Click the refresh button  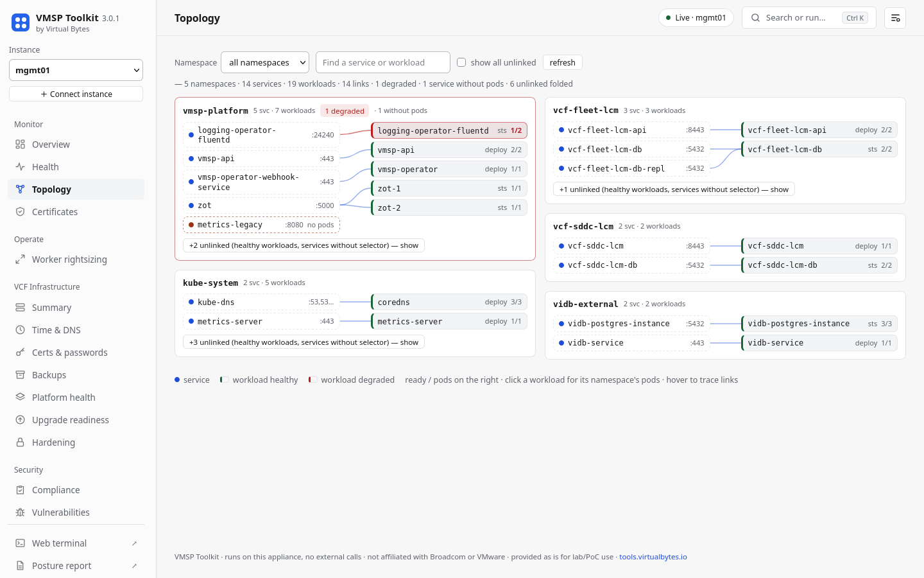(x=563, y=62)
